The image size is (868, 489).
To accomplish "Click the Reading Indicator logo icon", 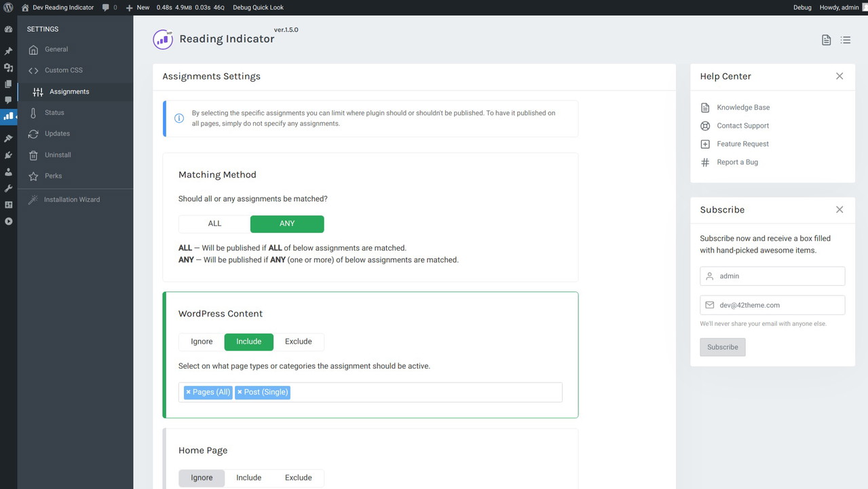I will click(163, 39).
